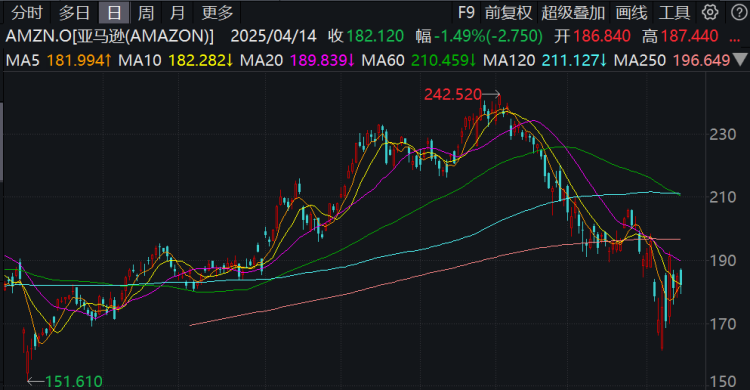Screen dimensions: 750x390
Task: Open the settings gear icon
Action: coord(710,12)
